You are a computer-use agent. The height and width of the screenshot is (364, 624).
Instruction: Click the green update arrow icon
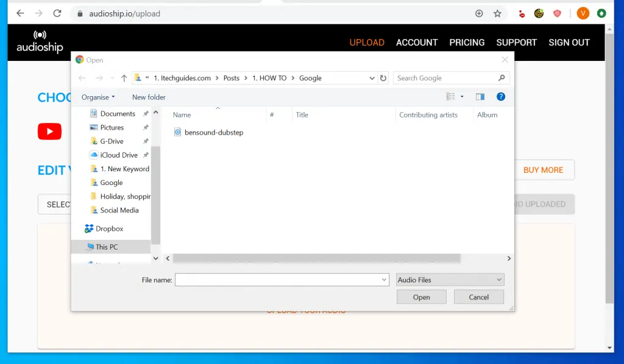[601, 13]
